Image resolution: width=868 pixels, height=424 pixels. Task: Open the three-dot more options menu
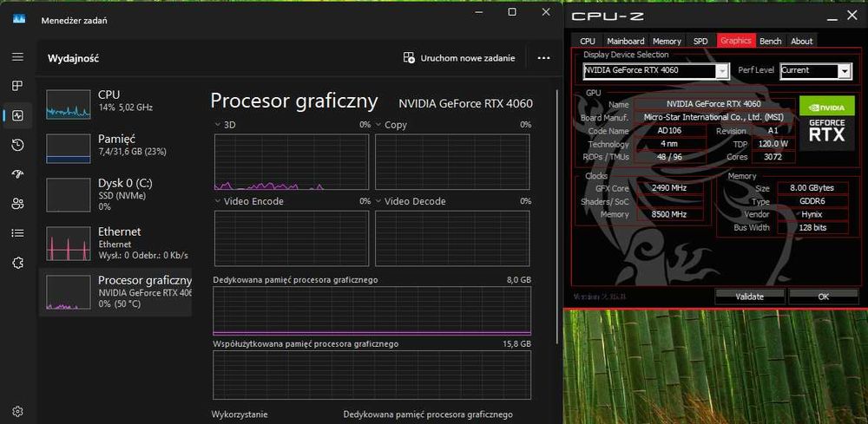coord(543,57)
